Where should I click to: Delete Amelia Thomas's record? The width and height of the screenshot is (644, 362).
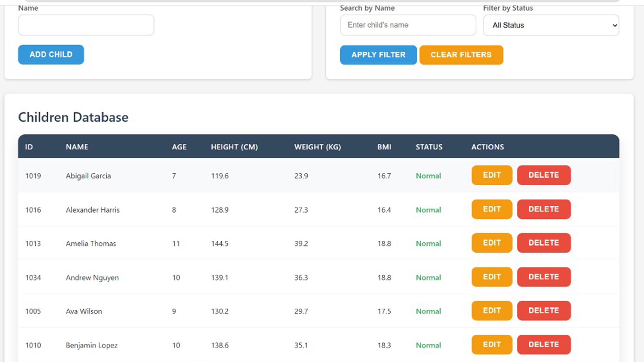[544, 243]
